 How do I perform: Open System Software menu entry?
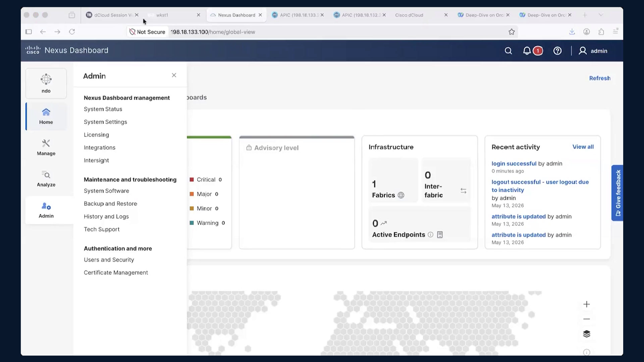pyautogui.click(x=106, y=191)
